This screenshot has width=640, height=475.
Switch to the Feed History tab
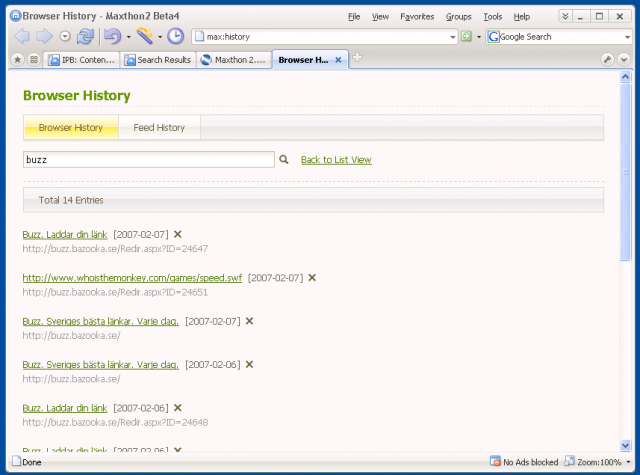point(159,128)
